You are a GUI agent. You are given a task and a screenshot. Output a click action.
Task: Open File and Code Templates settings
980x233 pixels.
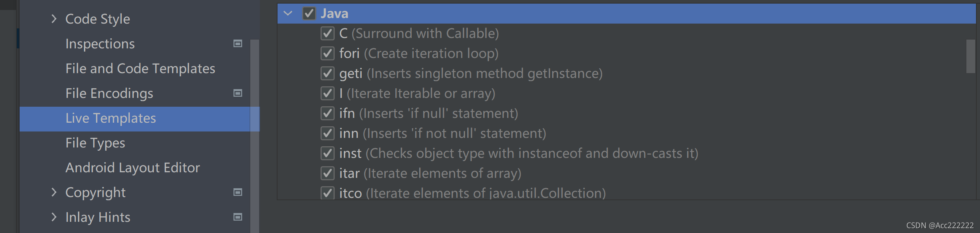(x=140, y=68)
